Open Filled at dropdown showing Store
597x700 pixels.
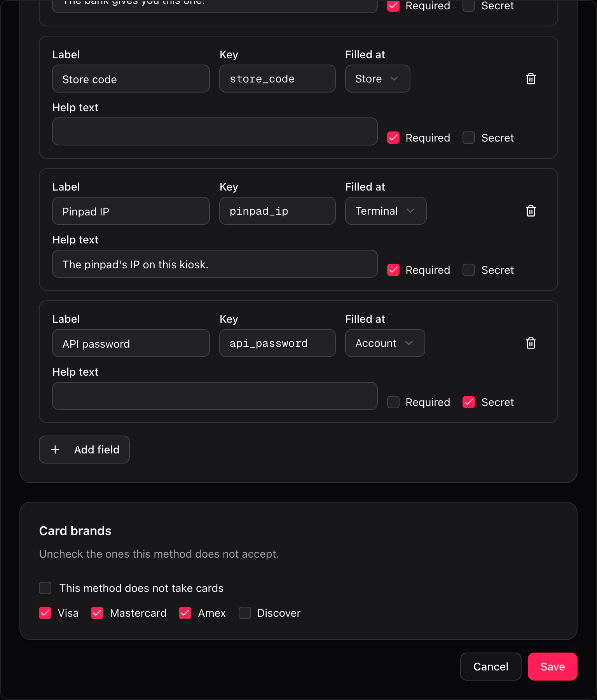(377, 79)
